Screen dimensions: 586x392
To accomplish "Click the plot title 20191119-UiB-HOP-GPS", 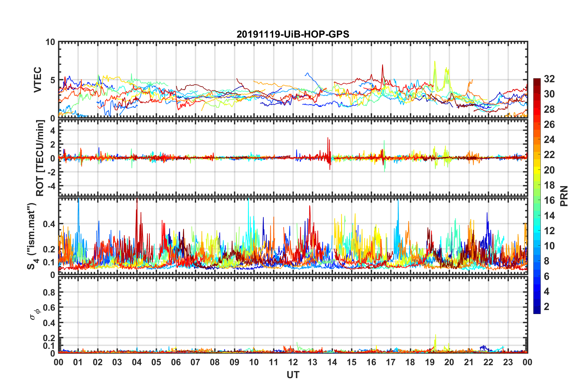I will tap(293, 34).
